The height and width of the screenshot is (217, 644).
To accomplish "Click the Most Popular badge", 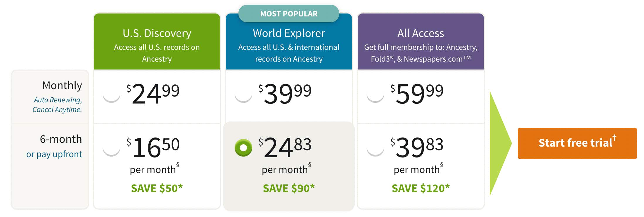I will [x=289, y=14].
